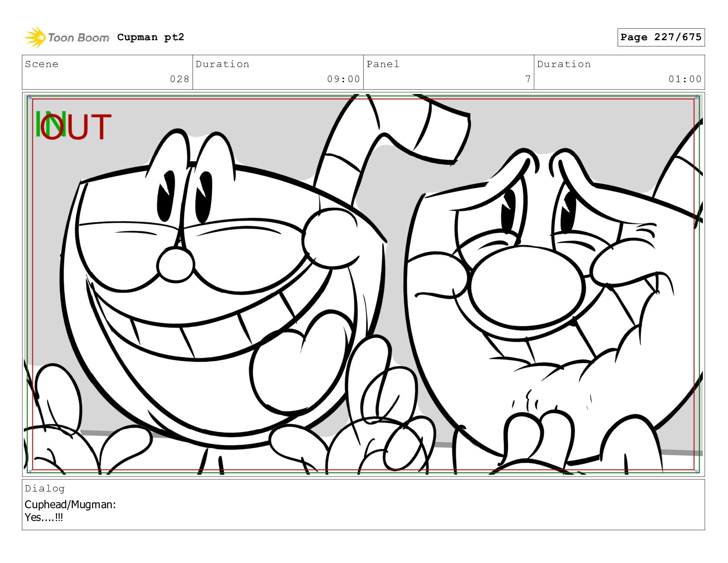Select the dialog text 'Yes....!!!'

click(44, 517)
